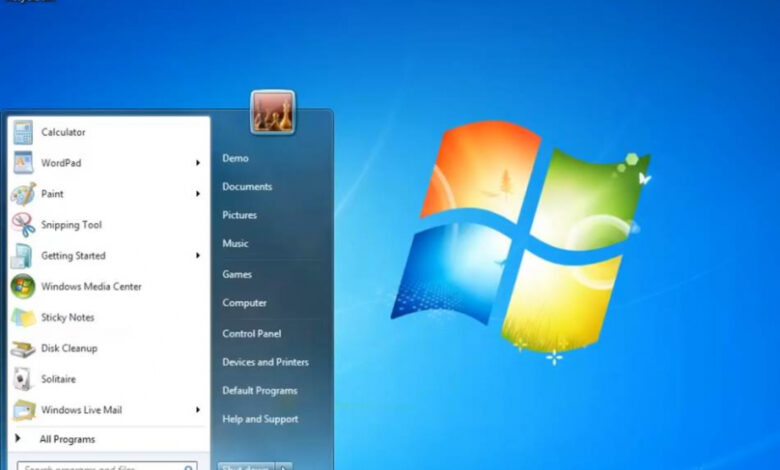
Task: Open Computer from Start menu
Action: pos(244,302)
